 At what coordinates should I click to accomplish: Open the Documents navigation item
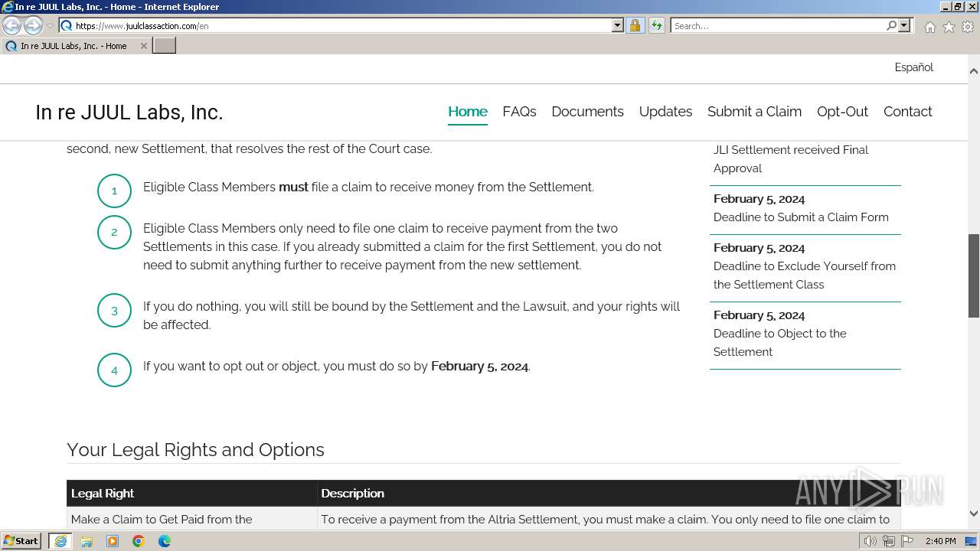click(x=587, y=112)
